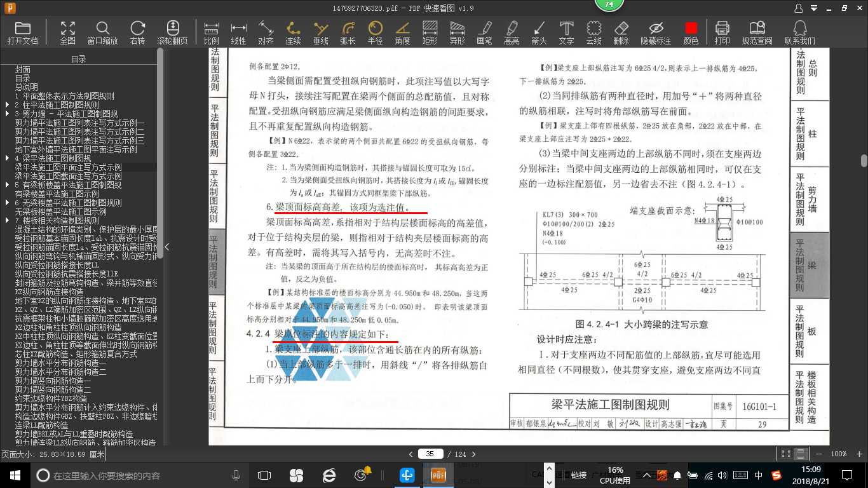Expand the '6 无梁楼盖平法施工图制图规则' node
868x488 pixels.
[x=7, y=203]
